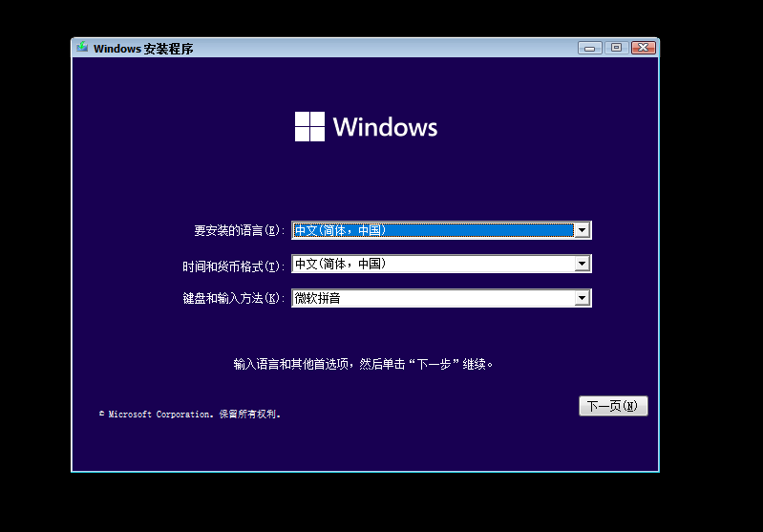The height and width of the screenshot is (532, 763).
Task: Click the 下一页(N) button
Action: click(613, 406)
